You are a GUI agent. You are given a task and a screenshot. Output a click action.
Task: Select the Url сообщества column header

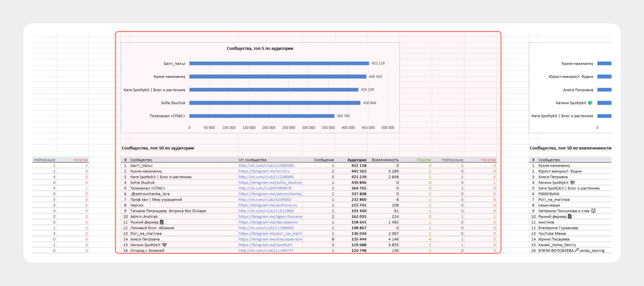(252, 160)
